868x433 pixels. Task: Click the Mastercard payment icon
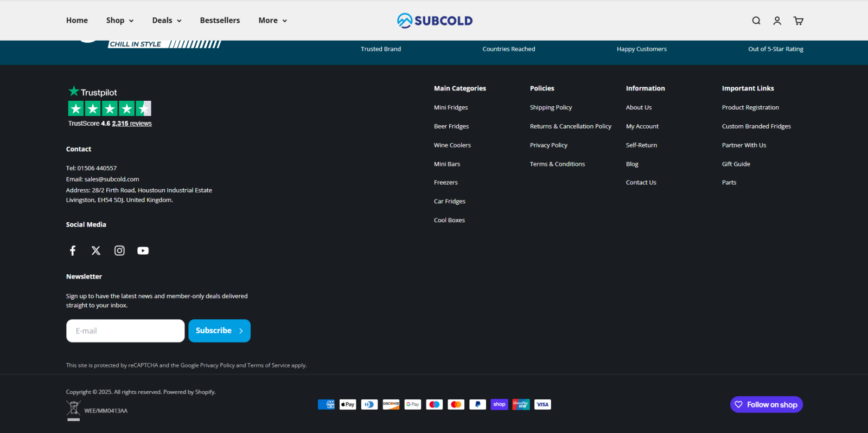point(456,404)
